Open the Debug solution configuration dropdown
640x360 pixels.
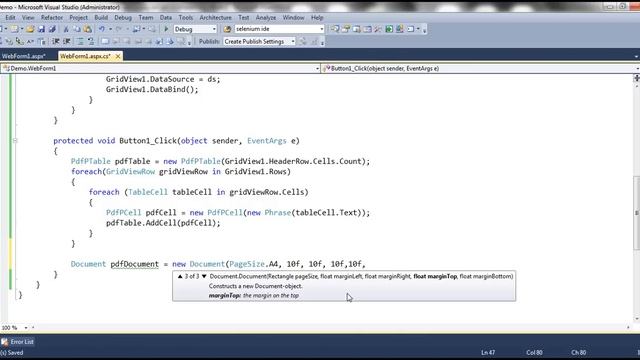(214, 29)
